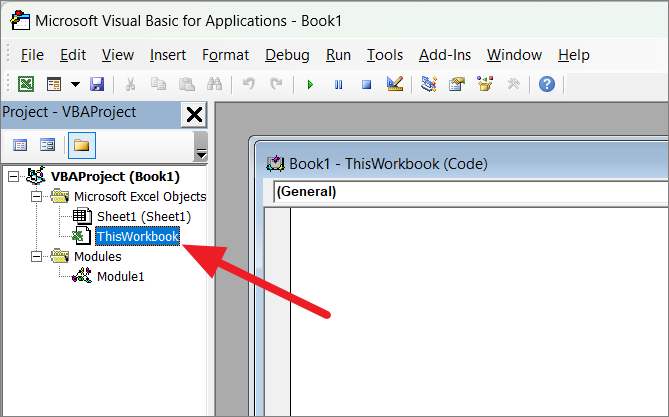Open the (General) object dropdown
This screenshot has width=669, height=417.
(x=471, y=192)
